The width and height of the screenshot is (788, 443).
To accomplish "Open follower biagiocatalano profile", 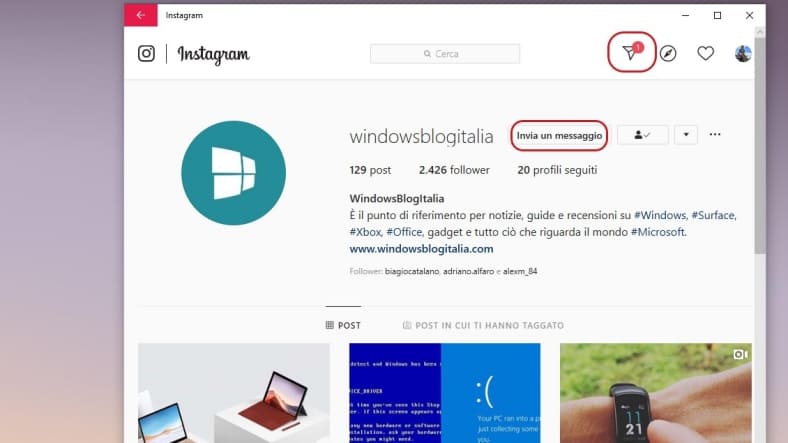I will coord(412,271).
